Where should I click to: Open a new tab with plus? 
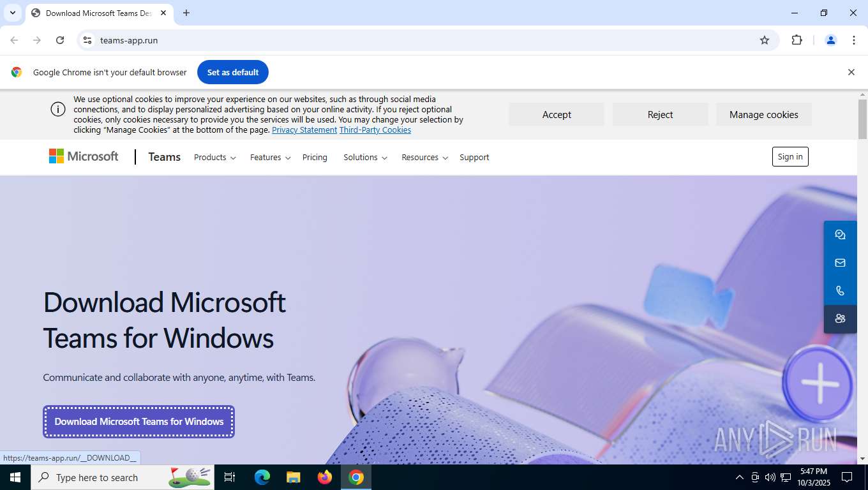[186, 13]
